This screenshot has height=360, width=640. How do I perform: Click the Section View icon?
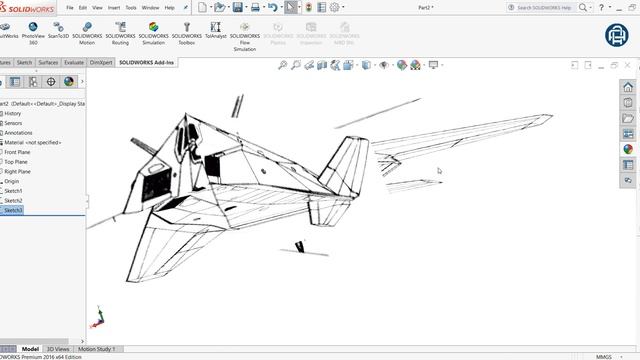322,65
